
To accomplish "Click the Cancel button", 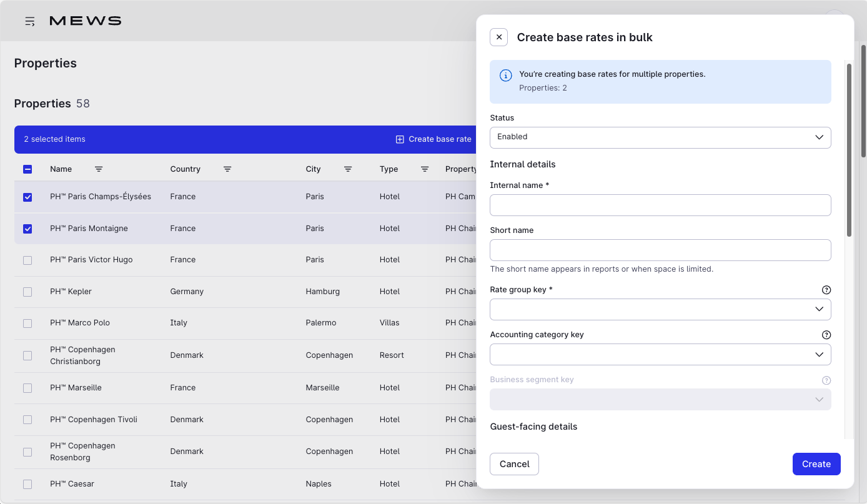I will [514, 464].
